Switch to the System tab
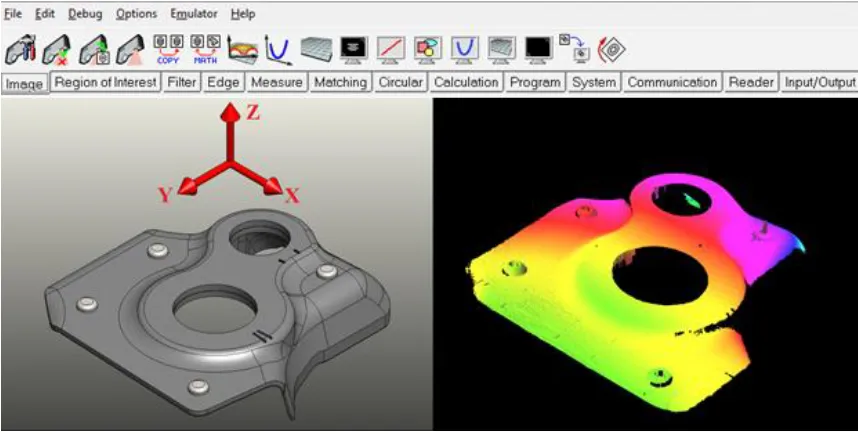The image size is (858, 434). [594, 82]
